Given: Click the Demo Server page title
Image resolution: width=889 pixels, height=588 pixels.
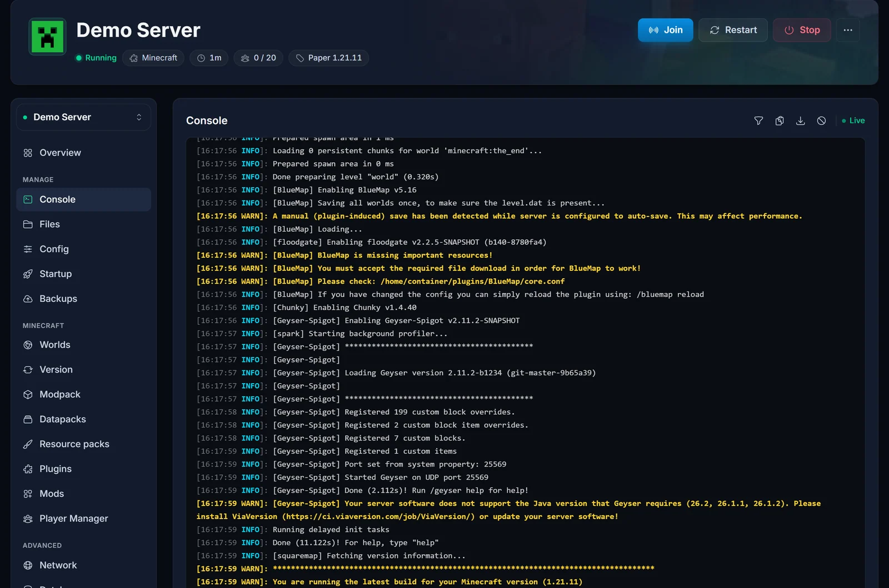Looking at the screenshot, I should click(x=138, y=30).
